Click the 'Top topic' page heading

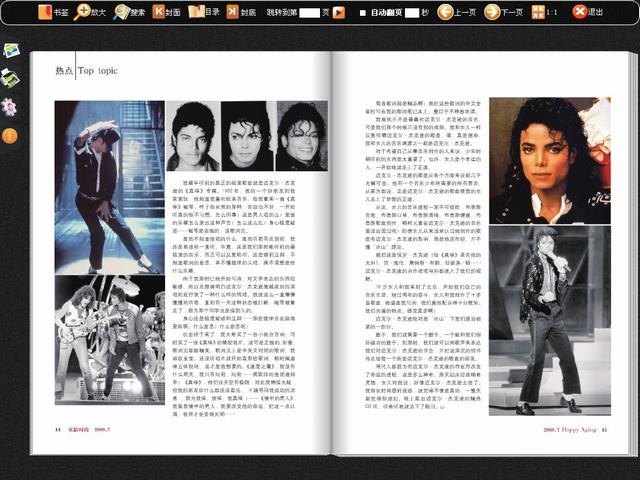coord(98,71)
